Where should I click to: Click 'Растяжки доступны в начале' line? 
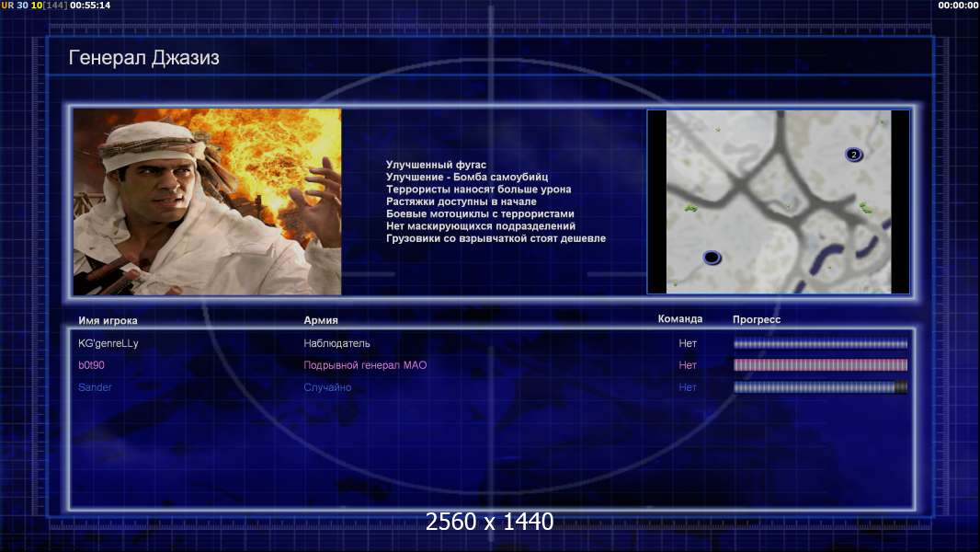coord(462,201)
